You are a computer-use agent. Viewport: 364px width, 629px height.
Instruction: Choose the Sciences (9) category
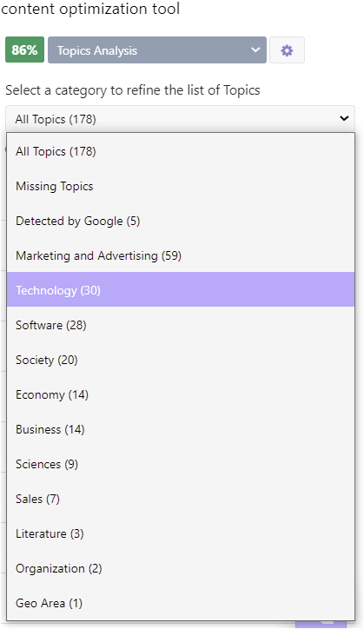[181, 464]
